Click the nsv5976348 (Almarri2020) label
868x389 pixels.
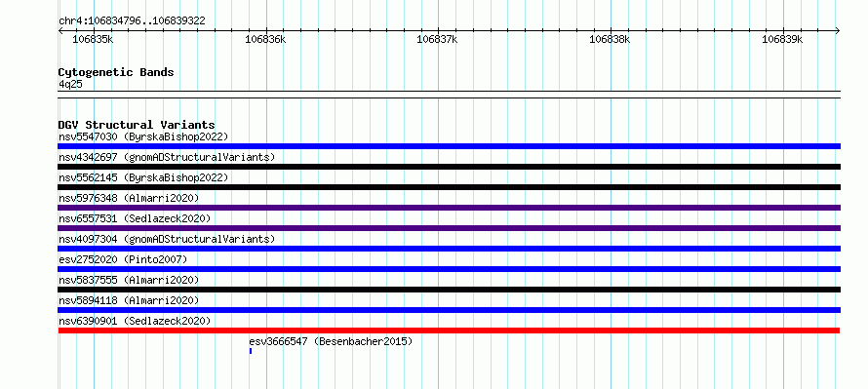click(129, 198)
